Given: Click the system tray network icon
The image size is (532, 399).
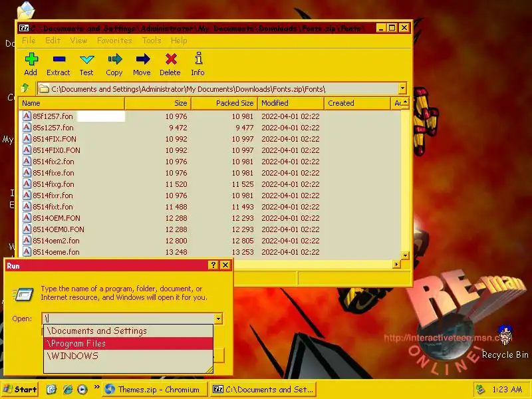Looking at the screenshot, I should click(480, 389).
